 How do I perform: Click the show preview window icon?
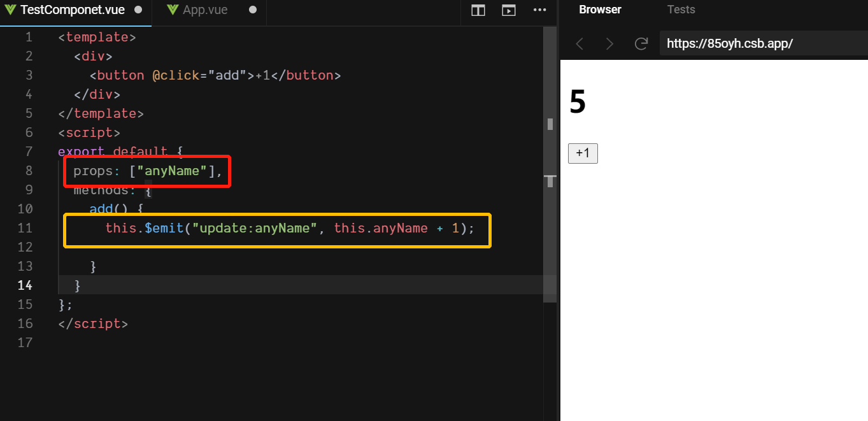[x=508, y=10]
